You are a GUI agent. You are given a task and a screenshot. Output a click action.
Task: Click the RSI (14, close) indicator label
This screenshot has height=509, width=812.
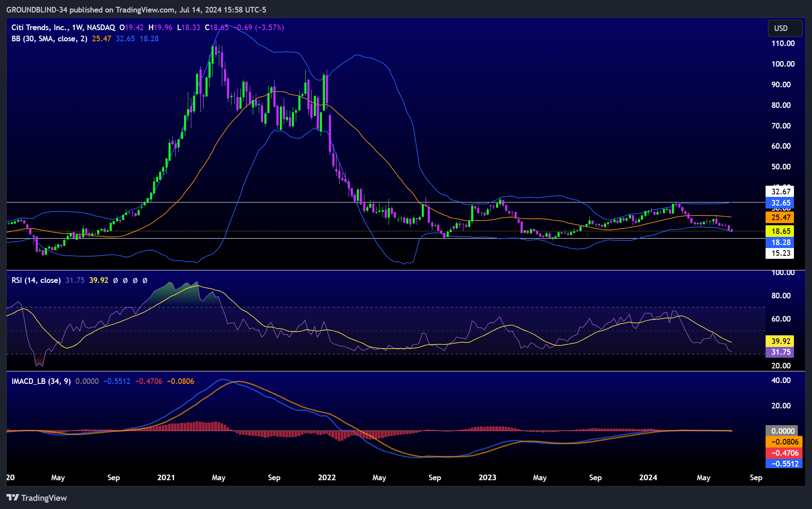(36, 280)
